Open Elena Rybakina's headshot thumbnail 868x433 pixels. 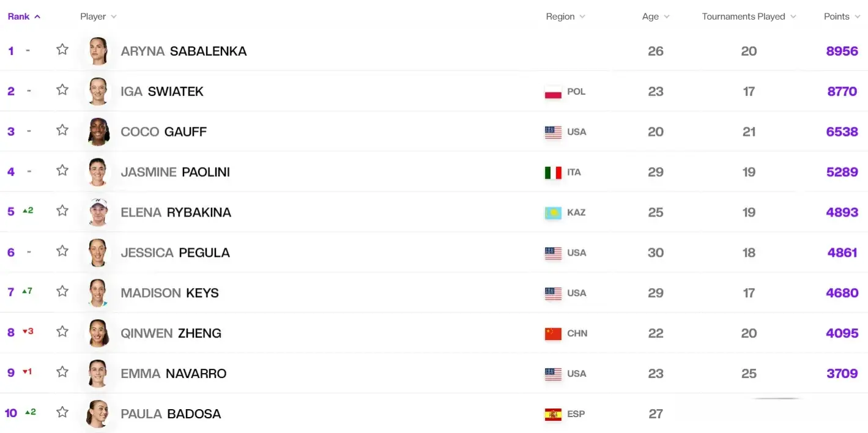98,212
